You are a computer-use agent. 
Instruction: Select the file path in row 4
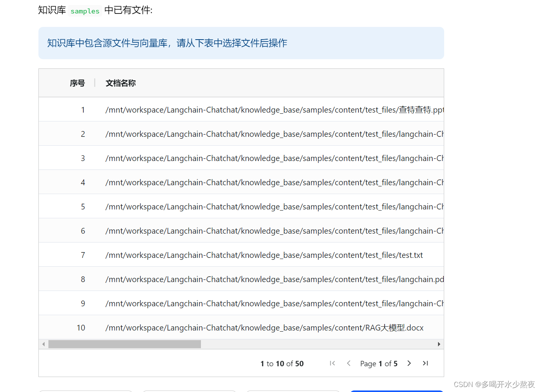click(x=274, y=183)
